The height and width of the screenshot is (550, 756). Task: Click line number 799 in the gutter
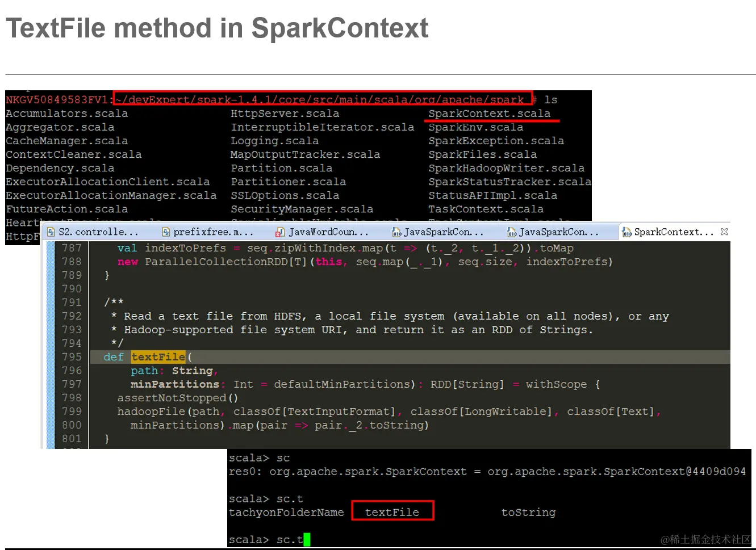point(72,412)
